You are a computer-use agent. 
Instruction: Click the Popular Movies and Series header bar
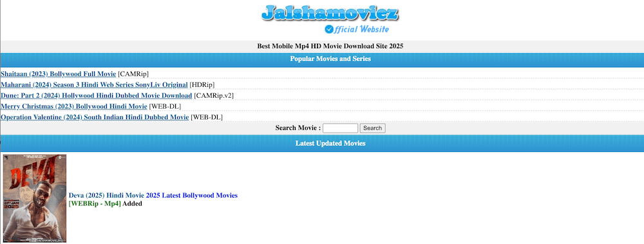322,59
